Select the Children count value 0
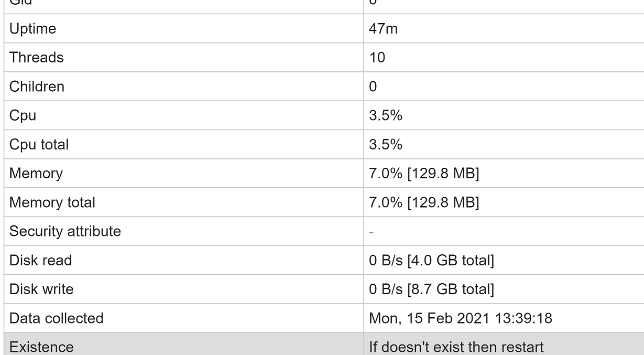 pyautogui.click(x=373, y=87)
